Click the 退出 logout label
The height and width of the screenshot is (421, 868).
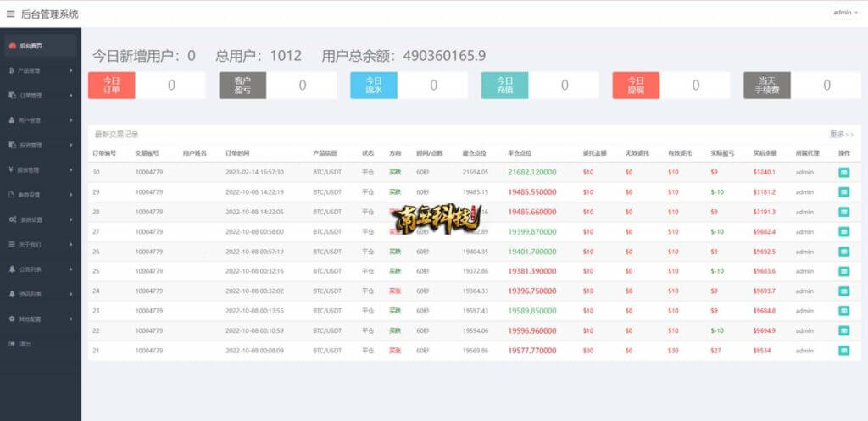coord(25,344)
